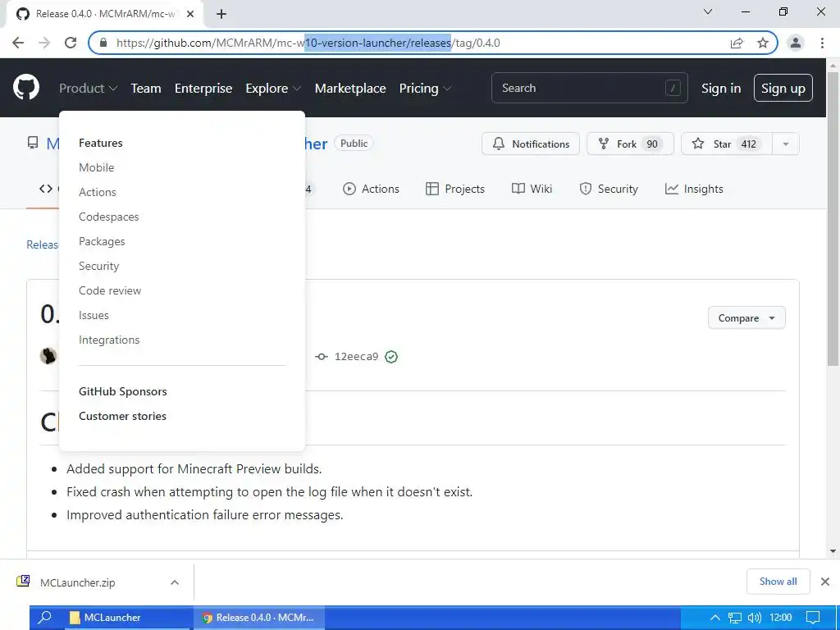This screenshot has height=630, width=840.
Task: Expand the Product dropdown menu
Action: click(88, 89)
